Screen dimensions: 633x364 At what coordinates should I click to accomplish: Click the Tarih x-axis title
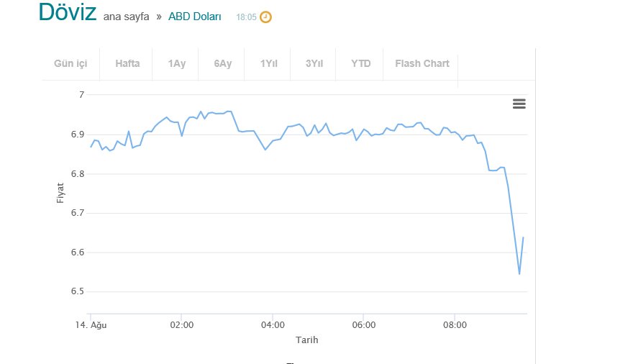pos(307,340)
